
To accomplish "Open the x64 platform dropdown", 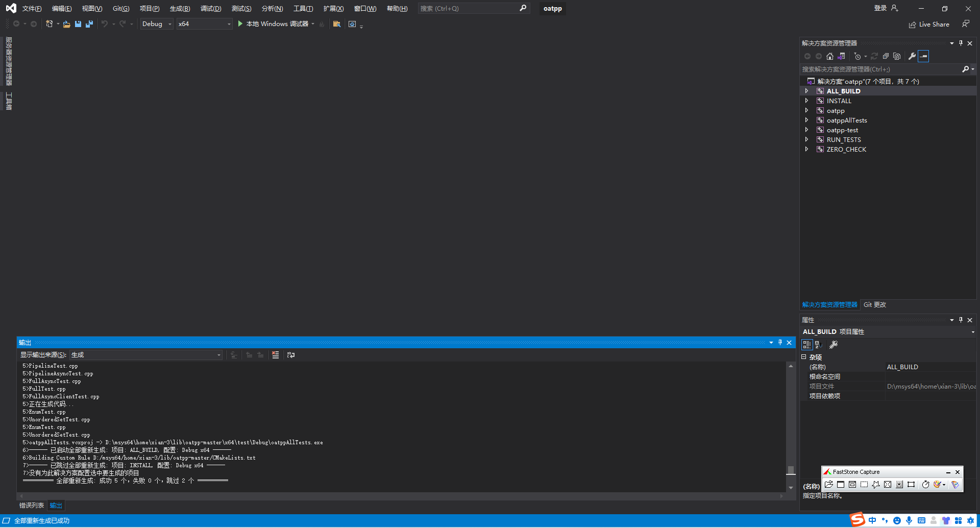I will [204, 24].
